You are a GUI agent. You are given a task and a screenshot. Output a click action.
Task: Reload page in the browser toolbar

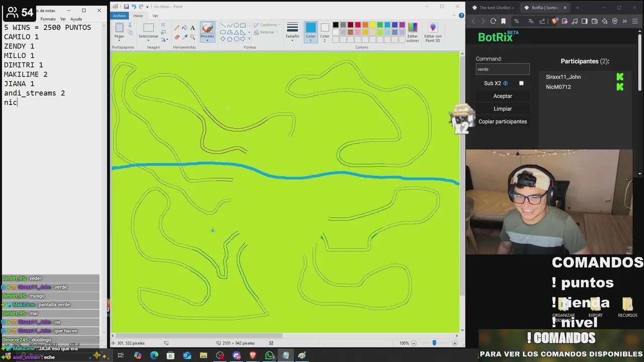point(493,21)
